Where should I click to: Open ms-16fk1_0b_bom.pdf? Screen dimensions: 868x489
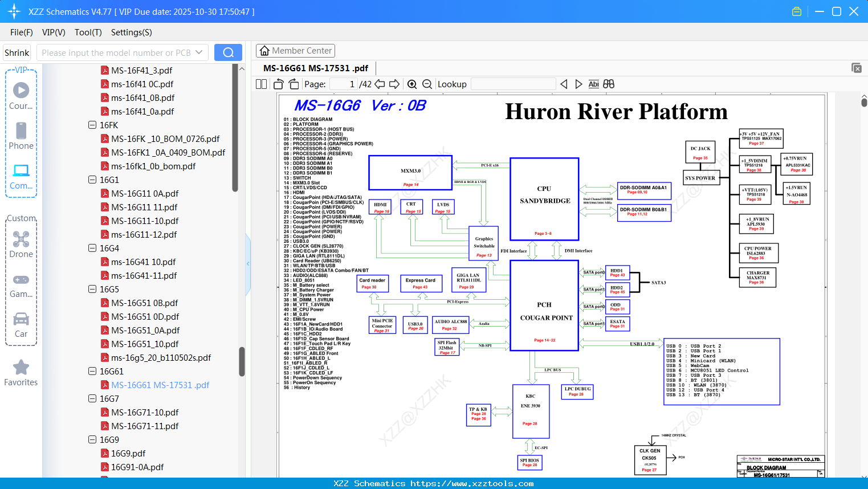(153, 166)
